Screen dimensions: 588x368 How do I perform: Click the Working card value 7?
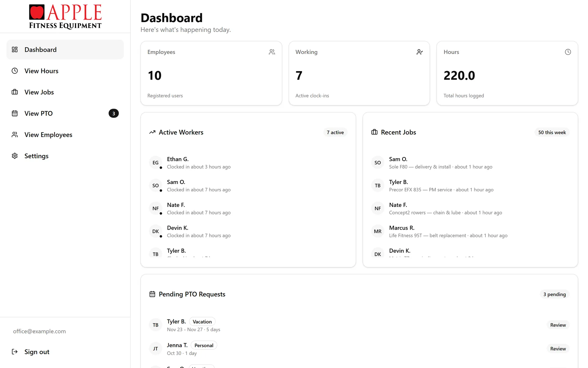point(299,75)
